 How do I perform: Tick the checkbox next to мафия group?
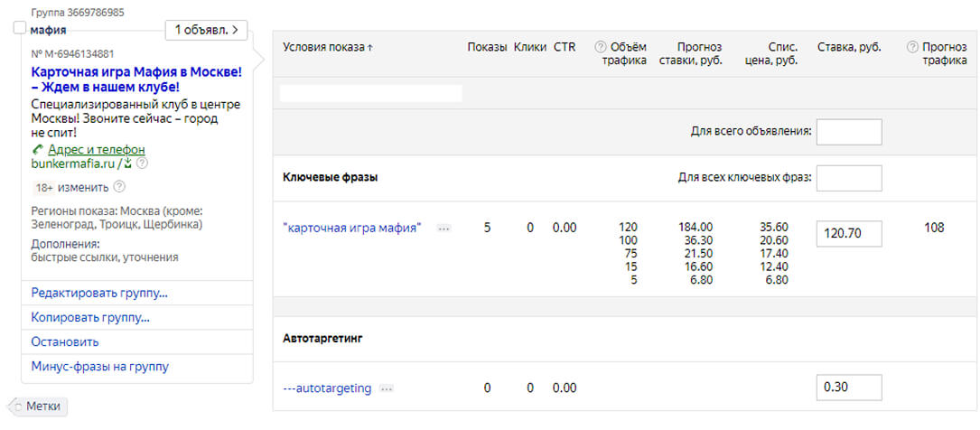(x=20, y=29)
